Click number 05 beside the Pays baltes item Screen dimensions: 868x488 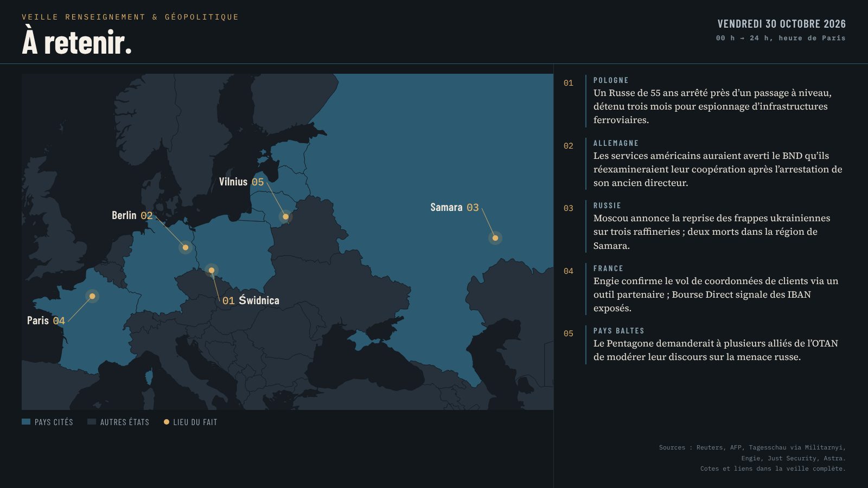point(568,333)
